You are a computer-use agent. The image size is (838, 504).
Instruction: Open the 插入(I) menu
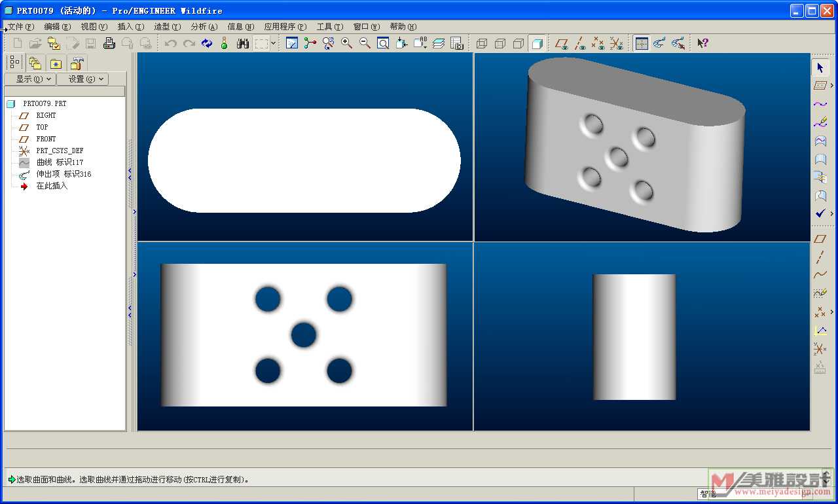(x=131, y=27)
